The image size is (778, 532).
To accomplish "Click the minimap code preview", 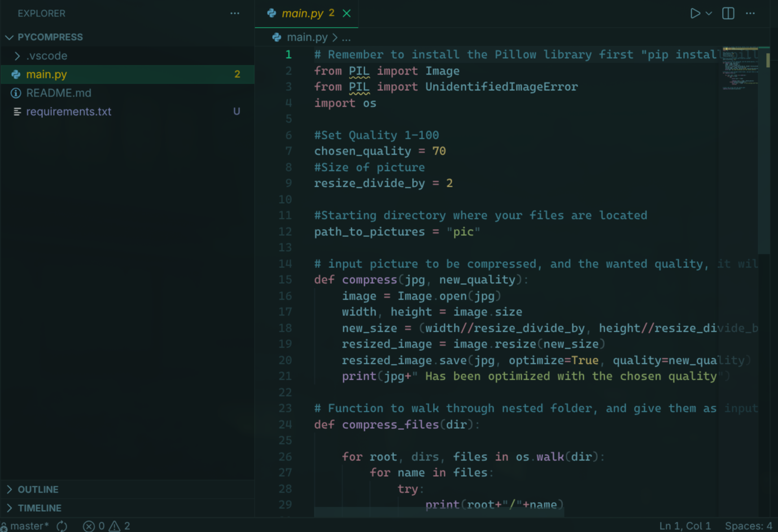I will 740,69.
